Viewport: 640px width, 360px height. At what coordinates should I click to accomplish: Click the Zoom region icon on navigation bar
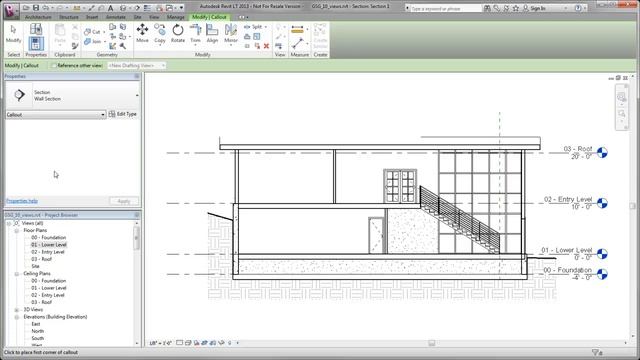pyautogui.click(x=621, y=113)
